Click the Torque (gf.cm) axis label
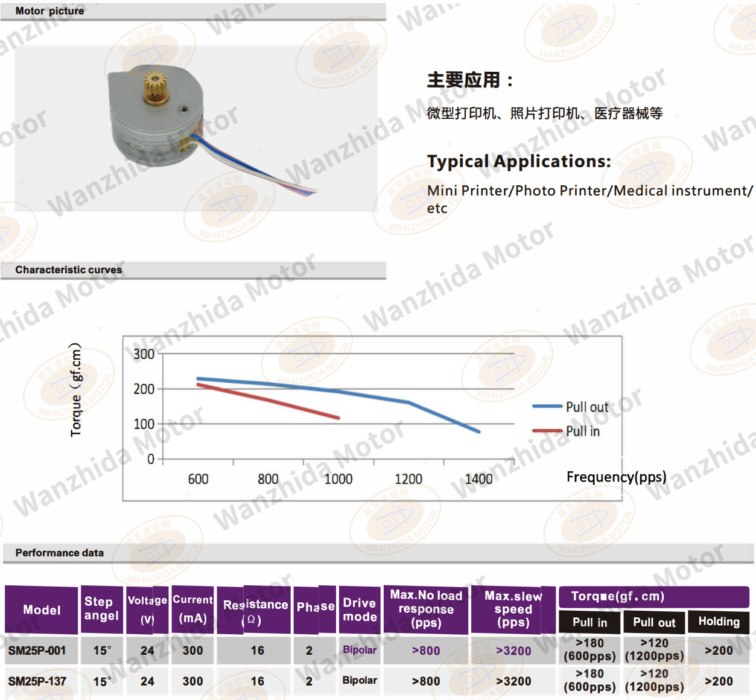 [x=75, y=390]
